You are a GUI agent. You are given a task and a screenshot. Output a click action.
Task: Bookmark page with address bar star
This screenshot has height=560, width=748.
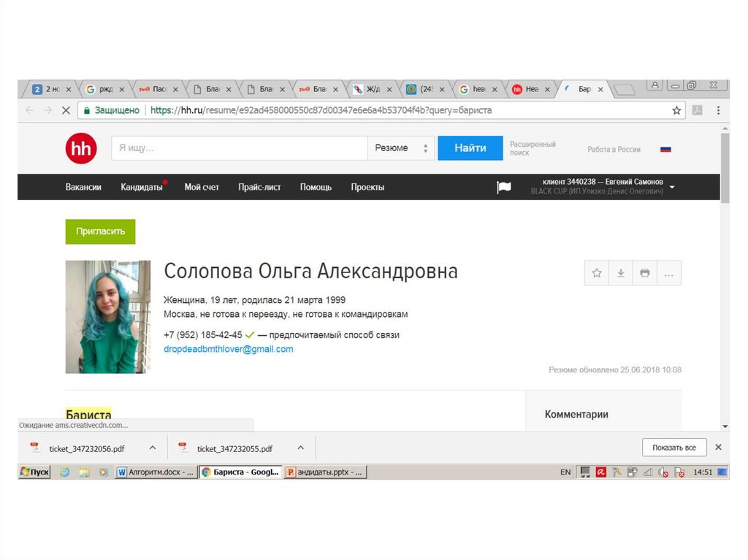[x=676, y=110]
